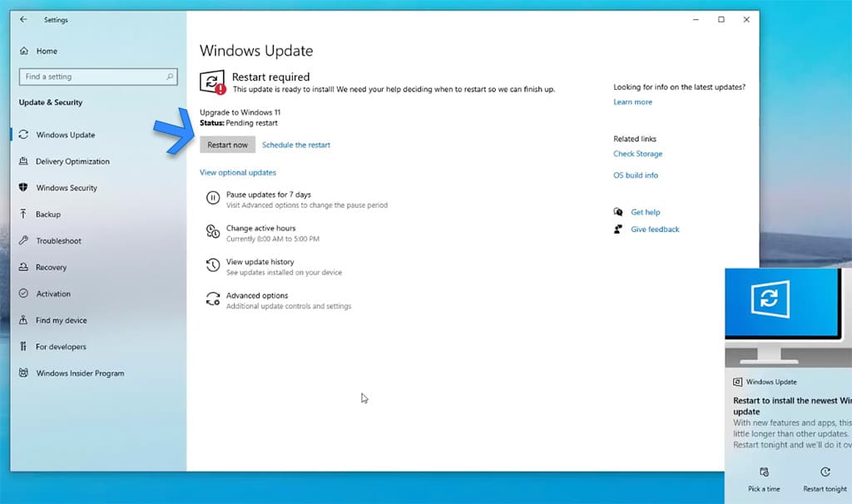Open Windows Insider Program page
Image resolution: width=852 pixels, height=504 pixels.
[x=80, y=373]
